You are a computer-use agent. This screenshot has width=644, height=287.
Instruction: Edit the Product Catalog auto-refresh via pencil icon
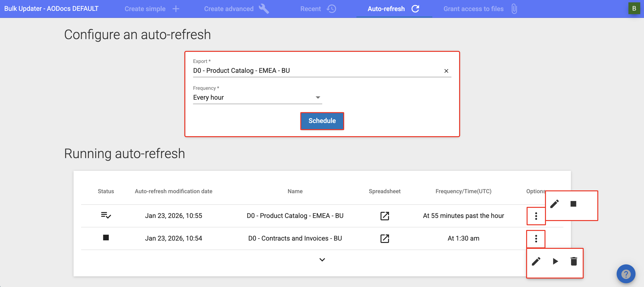coord(554,204)
